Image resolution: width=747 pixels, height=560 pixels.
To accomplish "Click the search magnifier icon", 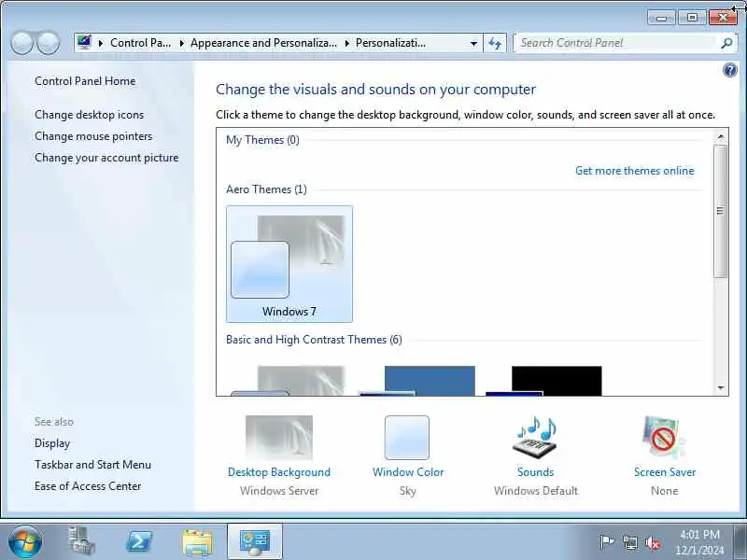I will 726,43.
